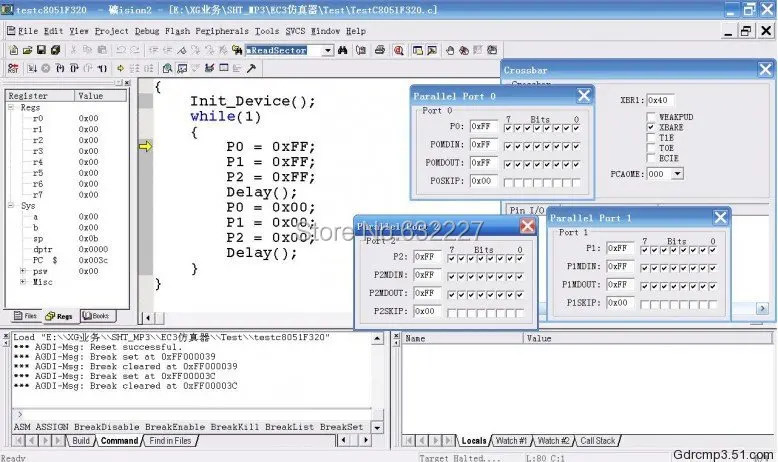Switch to the Files project tab
The height and width of the screenshot is (462, 778).
pos(26,316)
